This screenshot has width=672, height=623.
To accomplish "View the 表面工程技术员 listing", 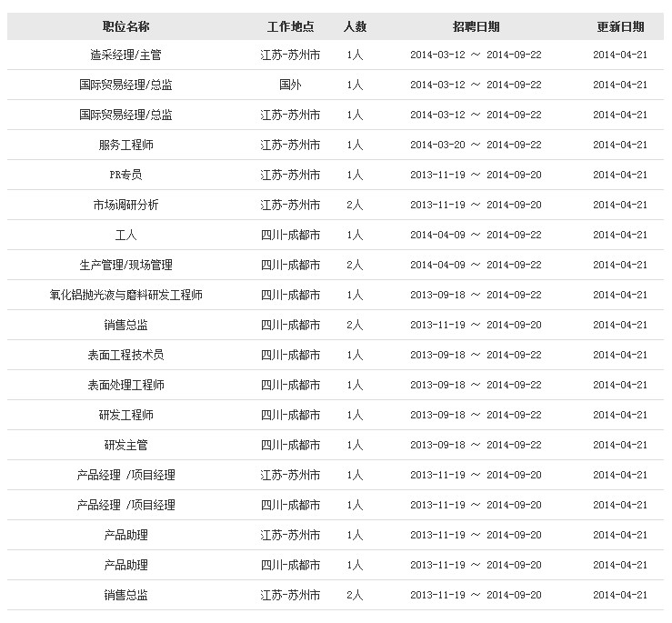I will [x=125, y=355].
